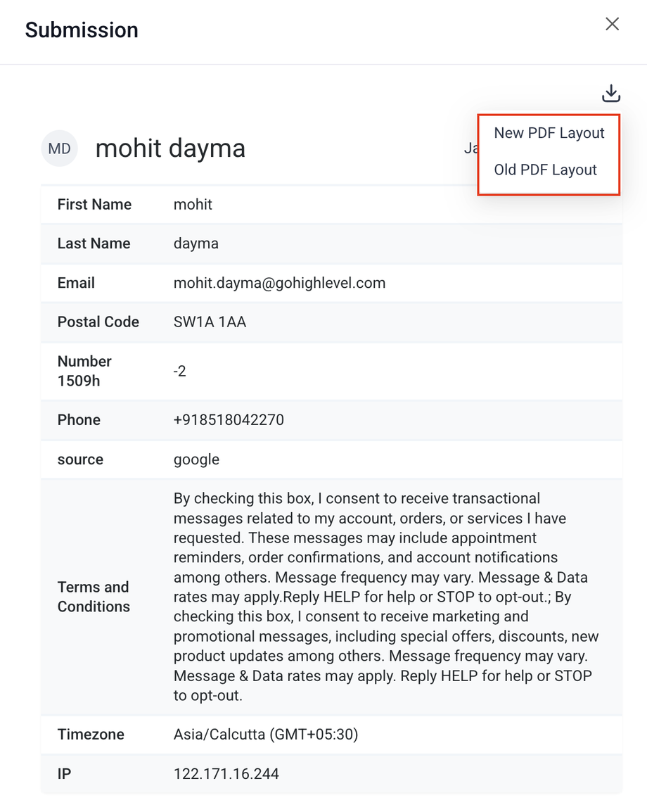Close the Submission panel
This screenshot has height=812, width=647.
point(613,25)
